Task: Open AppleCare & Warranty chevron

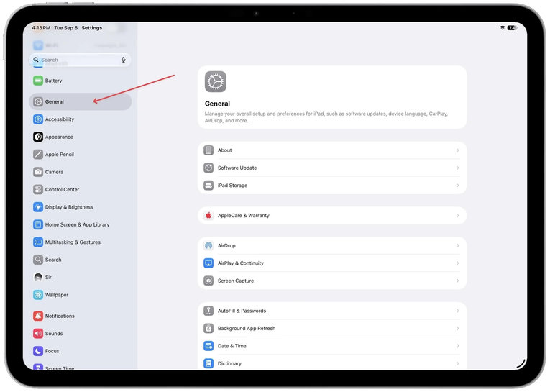Action: [458, 216]
